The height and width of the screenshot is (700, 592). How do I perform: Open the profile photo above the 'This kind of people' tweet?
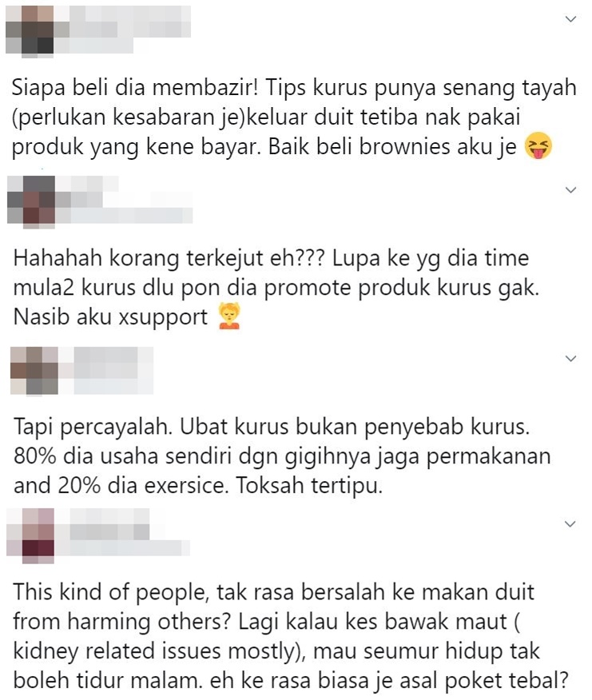click(x=30, y=535)
